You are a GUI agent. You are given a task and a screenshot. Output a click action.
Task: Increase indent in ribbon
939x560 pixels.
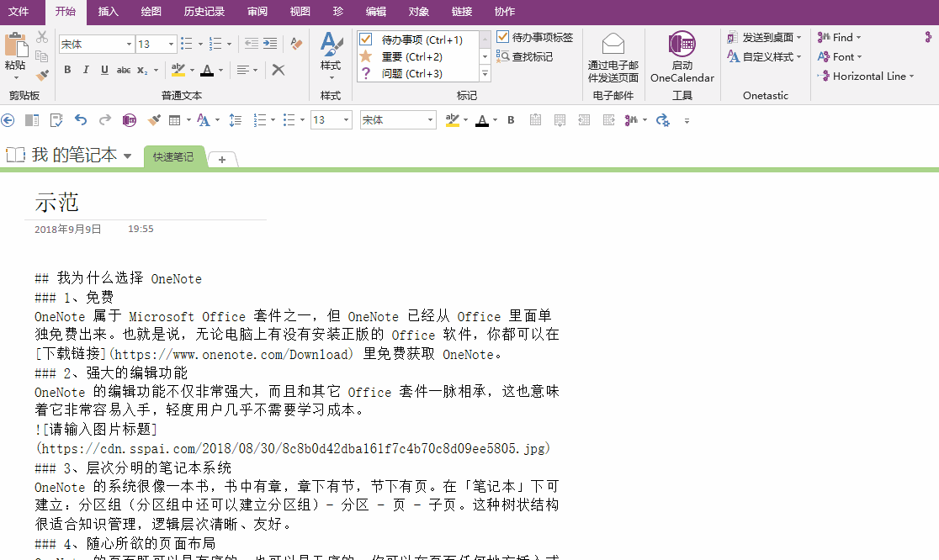pos(270,44)
